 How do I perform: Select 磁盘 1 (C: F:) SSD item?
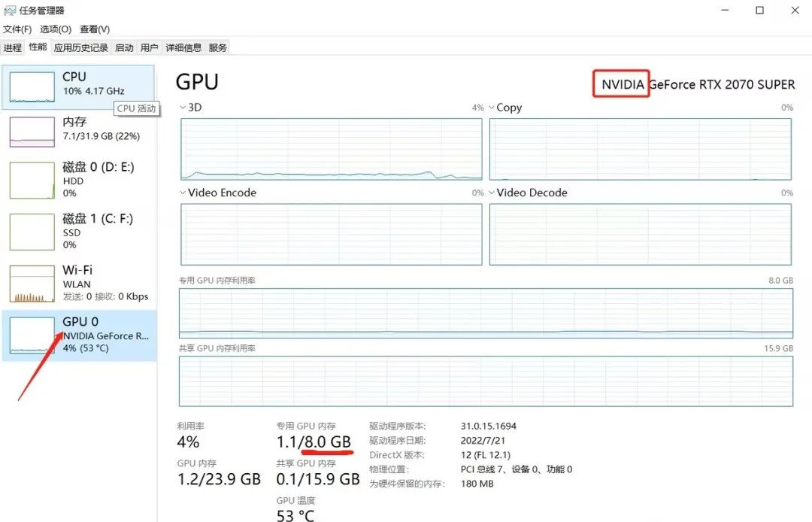point(79,232)
